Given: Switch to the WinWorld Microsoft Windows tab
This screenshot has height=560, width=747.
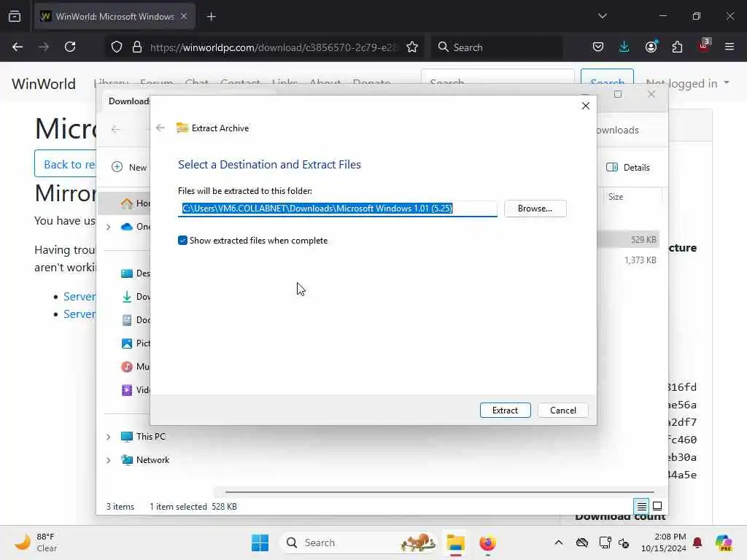Looking at the screenshot, I should 115,16.
